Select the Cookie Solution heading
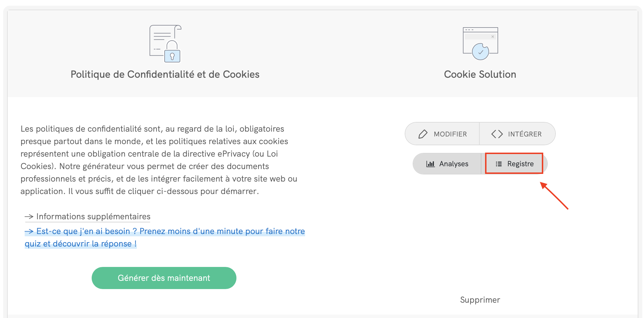 pos(480,74)
